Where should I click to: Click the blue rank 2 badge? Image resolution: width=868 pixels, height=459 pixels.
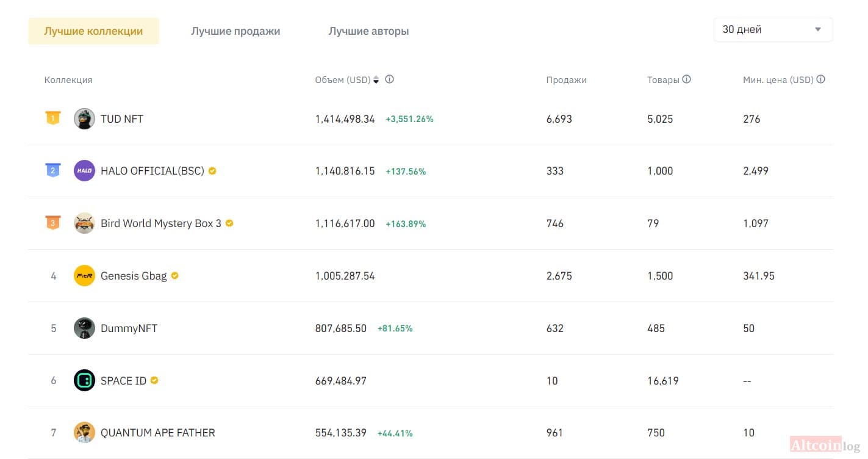[53, 171]
